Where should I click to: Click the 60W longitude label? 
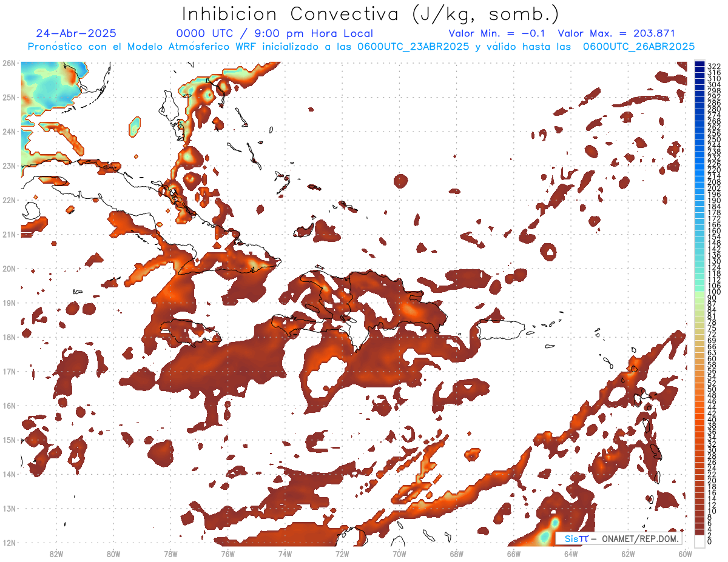[x=686, y=554]
